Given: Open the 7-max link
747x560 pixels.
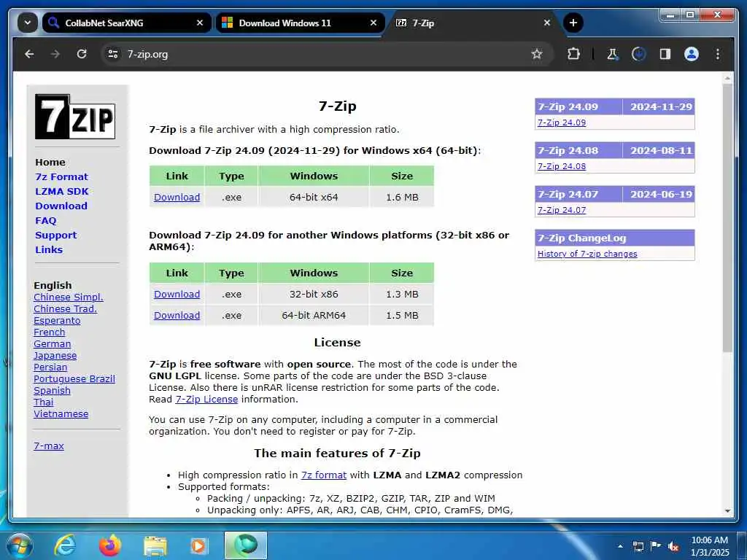Looking at the screenshot, I should 49,446.
